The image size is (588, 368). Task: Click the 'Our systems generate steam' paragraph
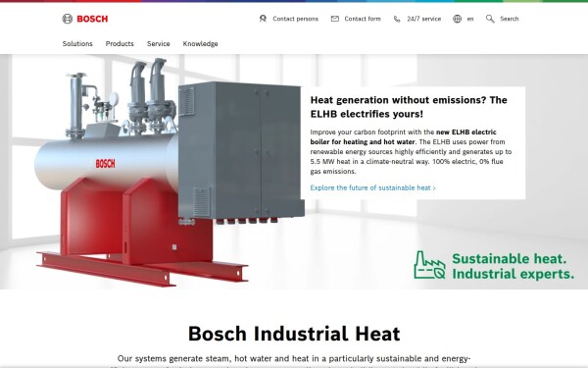tap(294, 361)
